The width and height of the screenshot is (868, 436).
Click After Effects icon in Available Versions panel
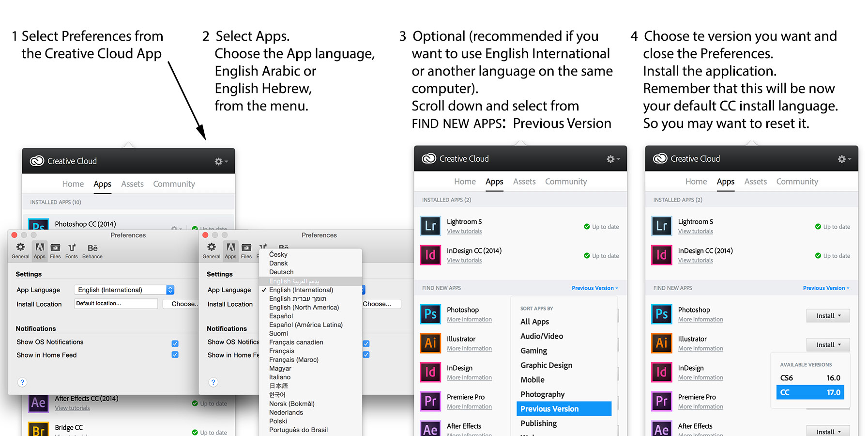[662, 429]
